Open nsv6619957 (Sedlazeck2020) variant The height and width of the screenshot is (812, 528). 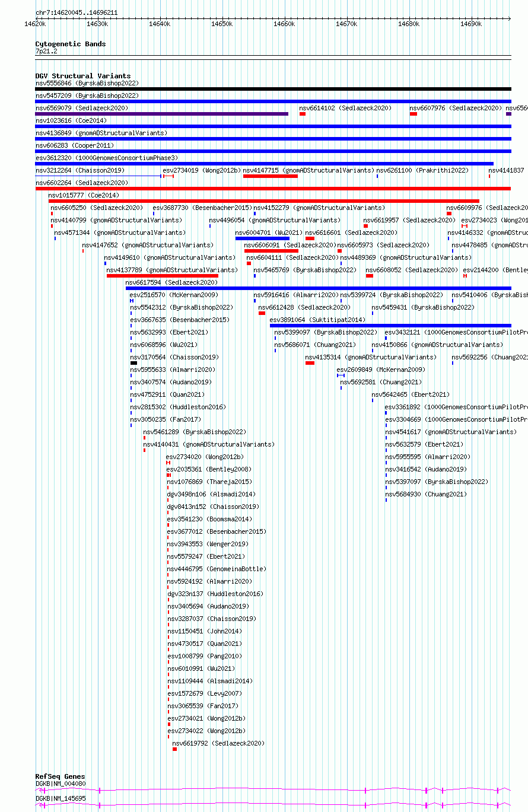click(x=410, y=220)
